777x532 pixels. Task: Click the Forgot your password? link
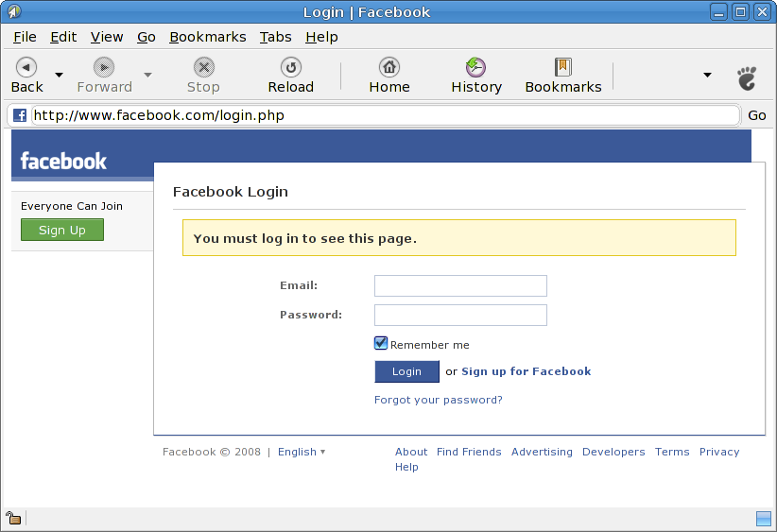click(438, 400)
